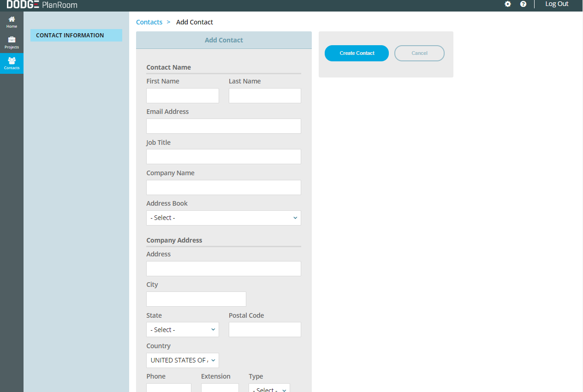Viewport: 583px width, 392px height.
Task: Click the Contacts breadcrumb link
Action: coord(149,22)
